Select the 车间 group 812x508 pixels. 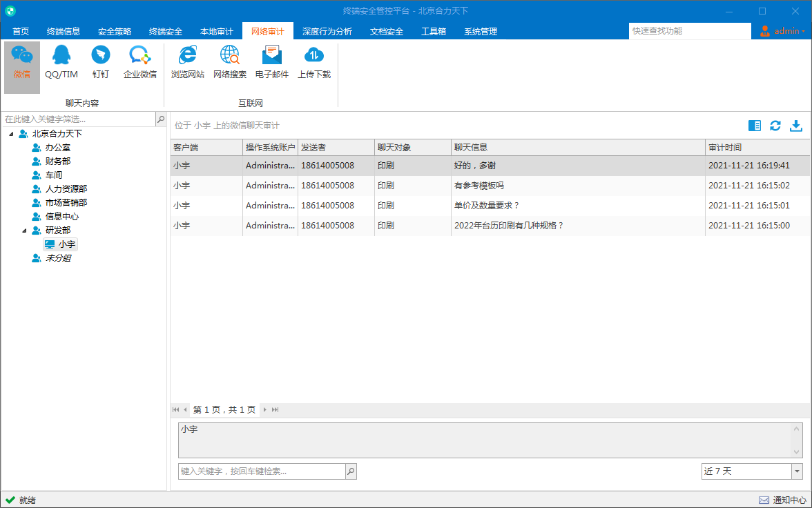point(53,175)
